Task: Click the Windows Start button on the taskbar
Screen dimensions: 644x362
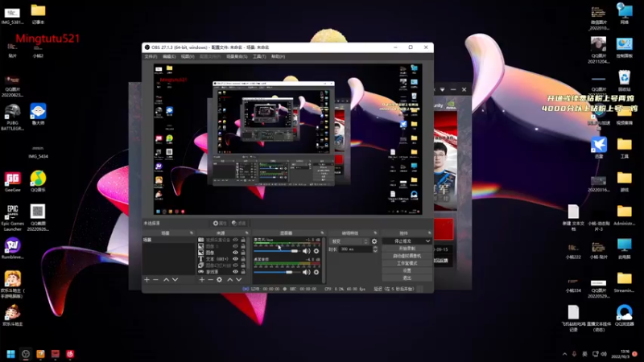Action: coord(10,354)
